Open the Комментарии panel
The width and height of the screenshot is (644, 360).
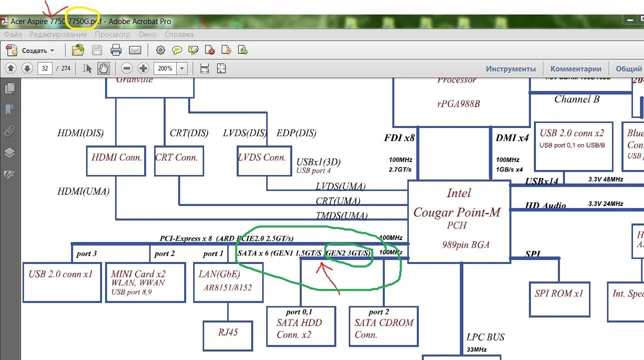[576, 68]
